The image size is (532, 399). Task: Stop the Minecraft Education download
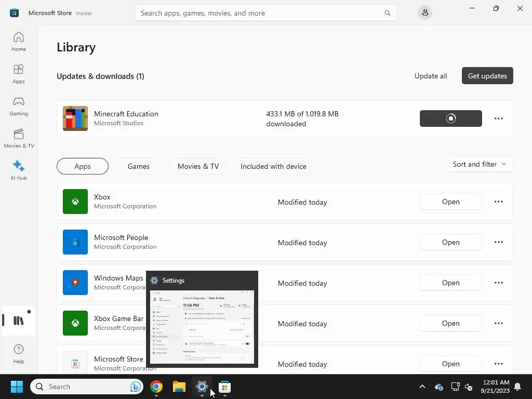pos(450,118)
